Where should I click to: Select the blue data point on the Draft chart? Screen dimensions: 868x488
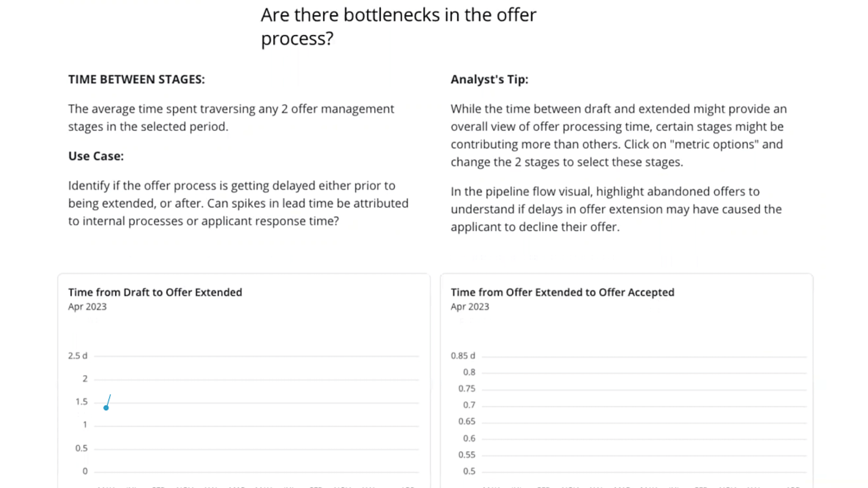[x=106, y=408]
